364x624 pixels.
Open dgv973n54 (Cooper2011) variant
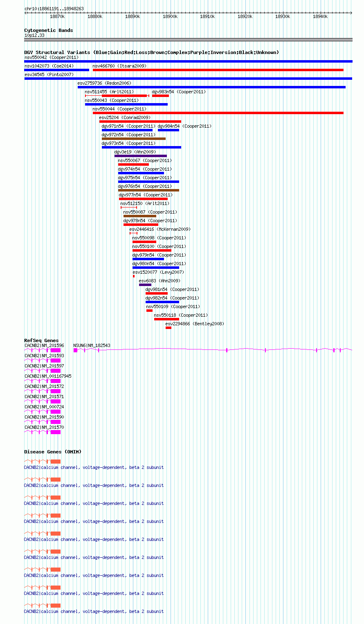point(142,147)
